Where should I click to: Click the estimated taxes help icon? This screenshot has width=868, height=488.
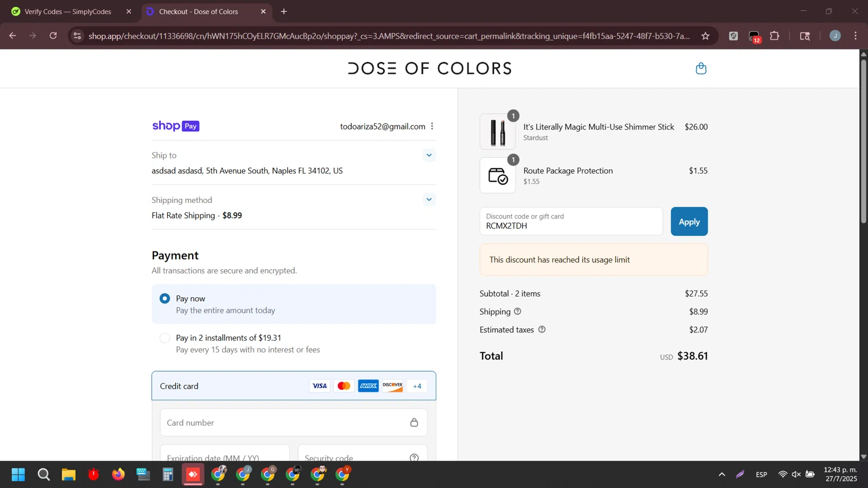pos(542,330)
